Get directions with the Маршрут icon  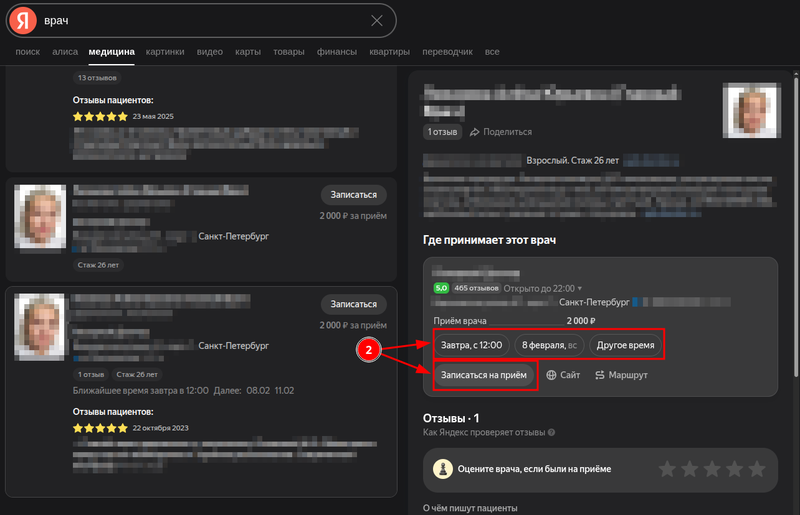pos(600,375)
